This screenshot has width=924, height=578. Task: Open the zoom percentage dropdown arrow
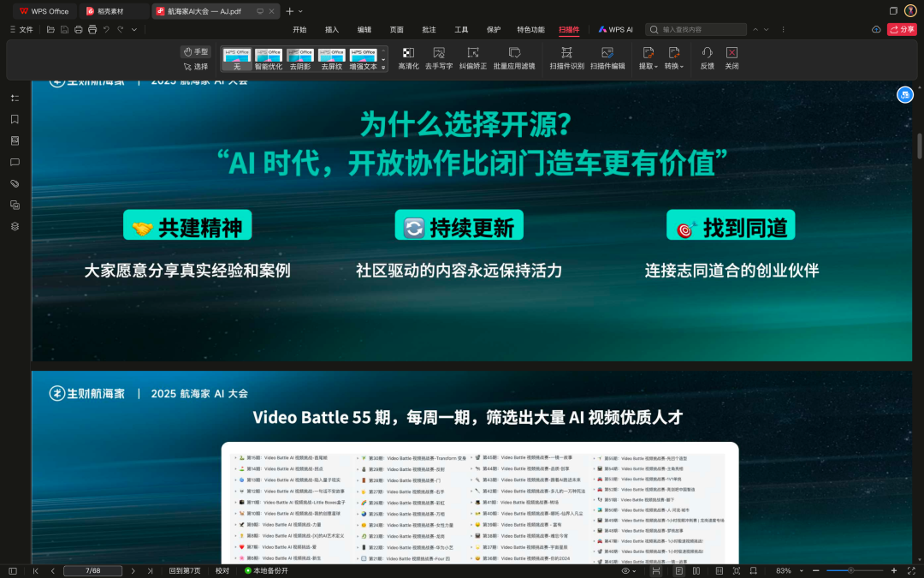click(801, 571)
